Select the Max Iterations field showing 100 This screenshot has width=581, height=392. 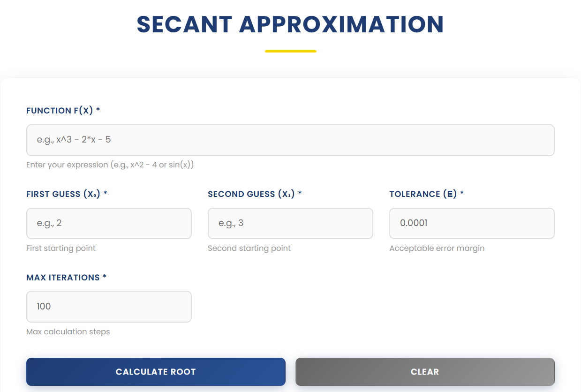pos(109,306)
